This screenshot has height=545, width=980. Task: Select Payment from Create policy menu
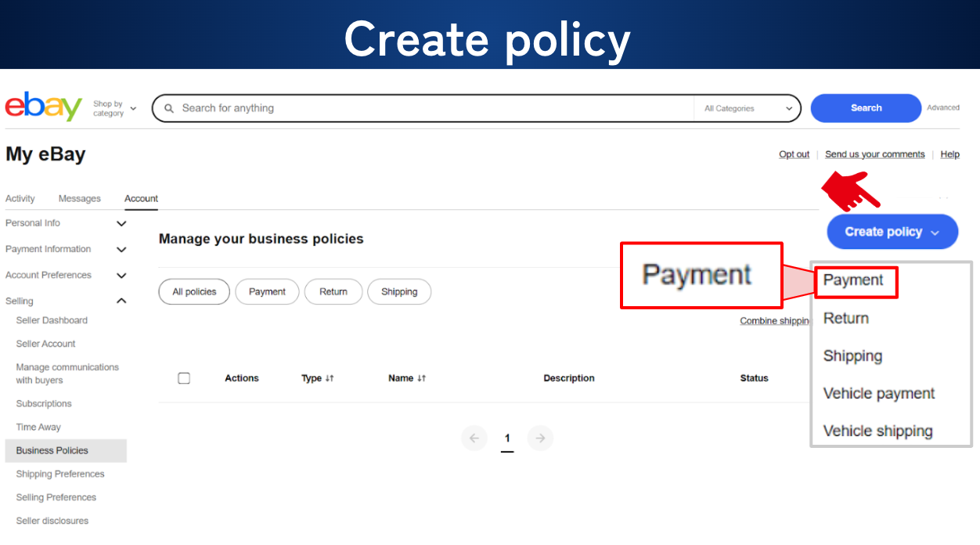[x=854, y=280]
